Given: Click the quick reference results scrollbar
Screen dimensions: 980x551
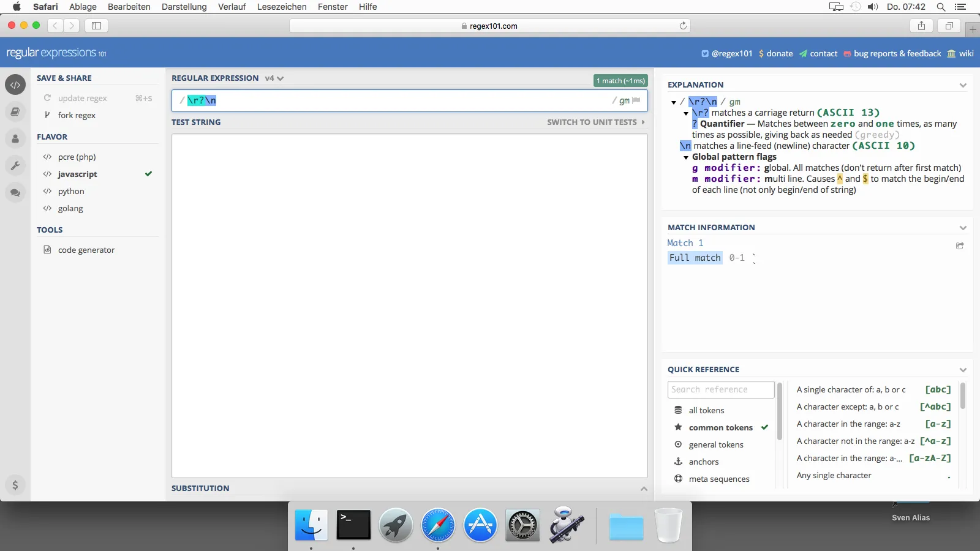Looking at the screenshot, I should (963, 396).
